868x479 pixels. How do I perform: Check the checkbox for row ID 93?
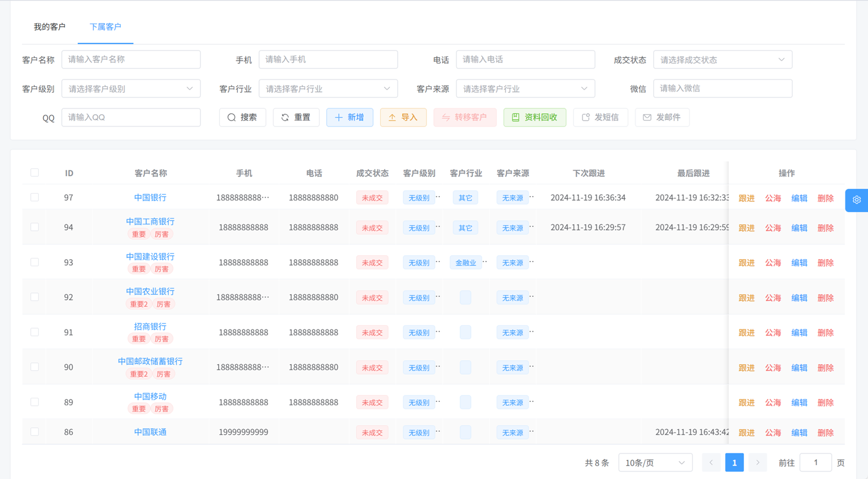pyautogui.click(x=35, y=262)
